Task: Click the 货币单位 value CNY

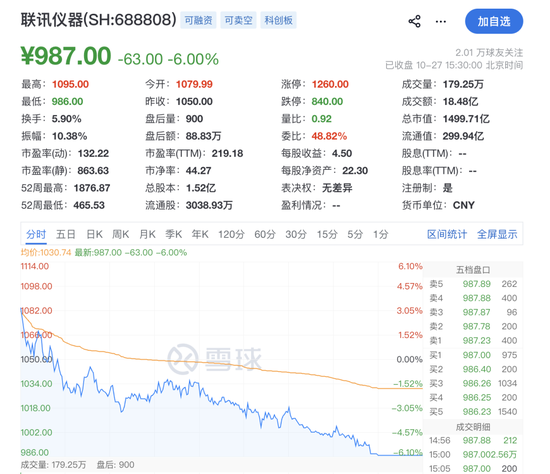Action: (x=464, y=205)
